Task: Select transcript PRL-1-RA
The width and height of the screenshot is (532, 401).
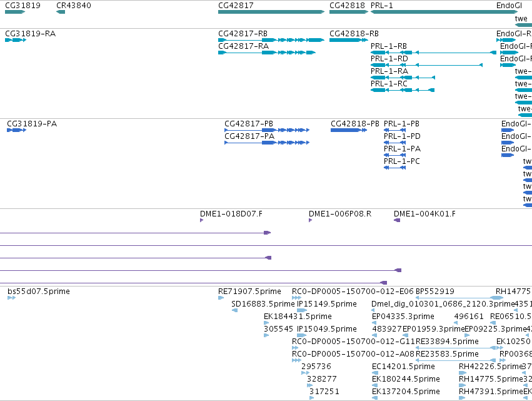Action: (403, 78)
